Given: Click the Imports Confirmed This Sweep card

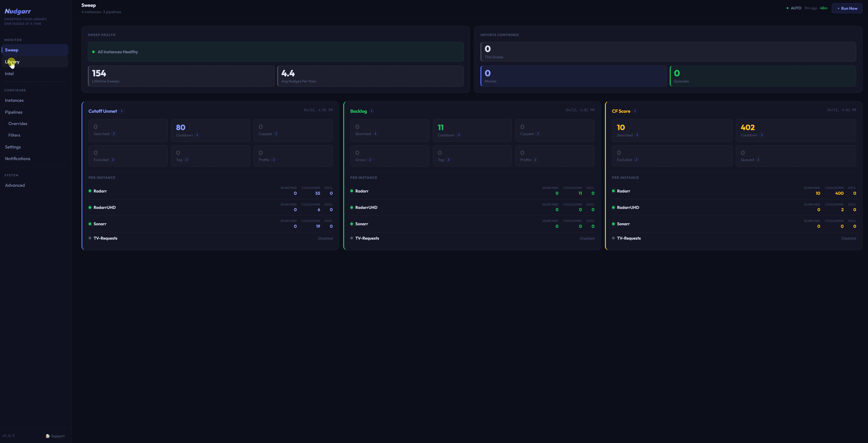Looking at the screenshot, I should click(x=668, y=51).
